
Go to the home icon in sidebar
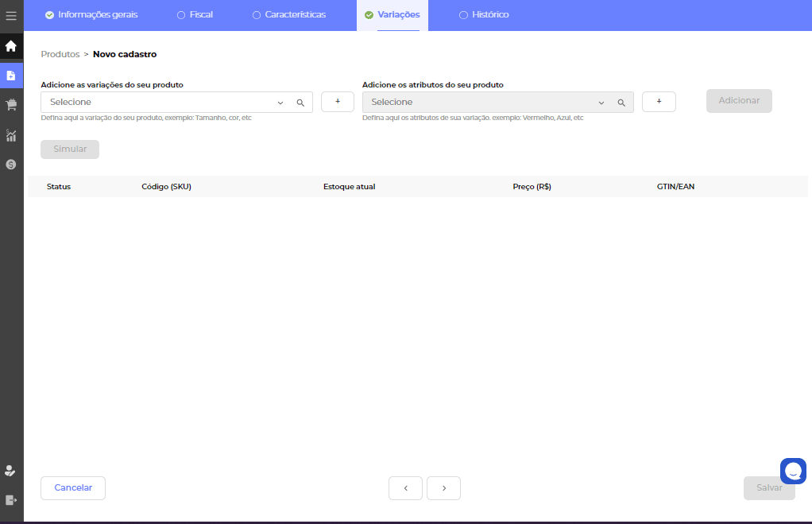11,46
